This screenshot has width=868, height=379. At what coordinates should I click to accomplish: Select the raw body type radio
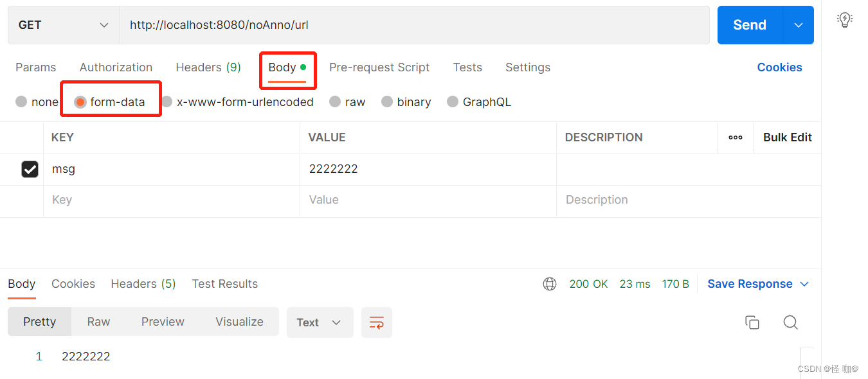pyautogui.click(x=335, y=101)
